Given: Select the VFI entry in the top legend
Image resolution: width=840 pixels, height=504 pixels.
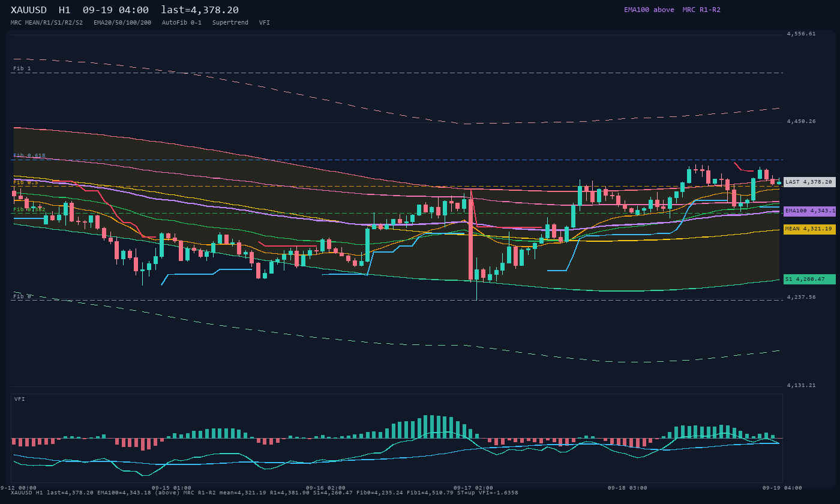Looking at the screenshot, I should 265,23.
